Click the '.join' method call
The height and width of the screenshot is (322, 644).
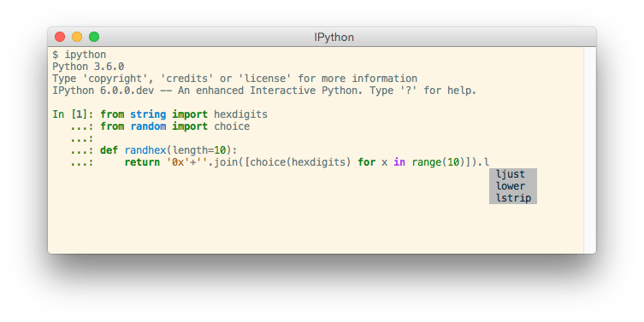223,162
